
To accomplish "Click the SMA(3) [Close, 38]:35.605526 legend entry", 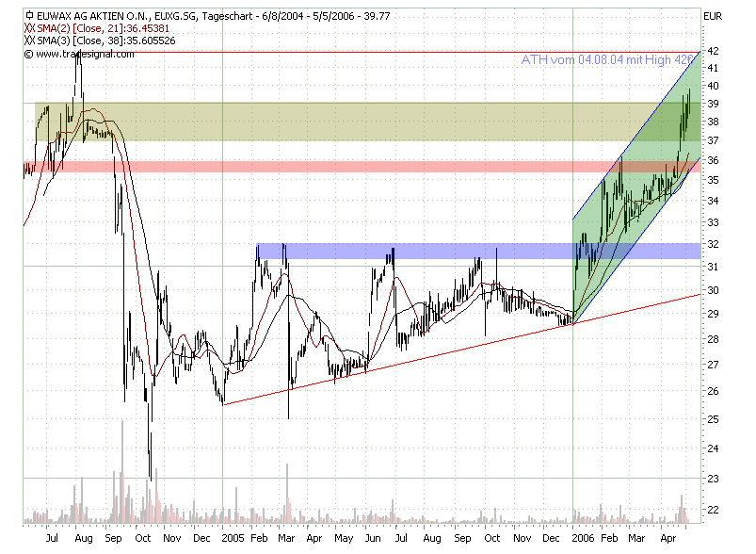I will [x=106, y=41].
